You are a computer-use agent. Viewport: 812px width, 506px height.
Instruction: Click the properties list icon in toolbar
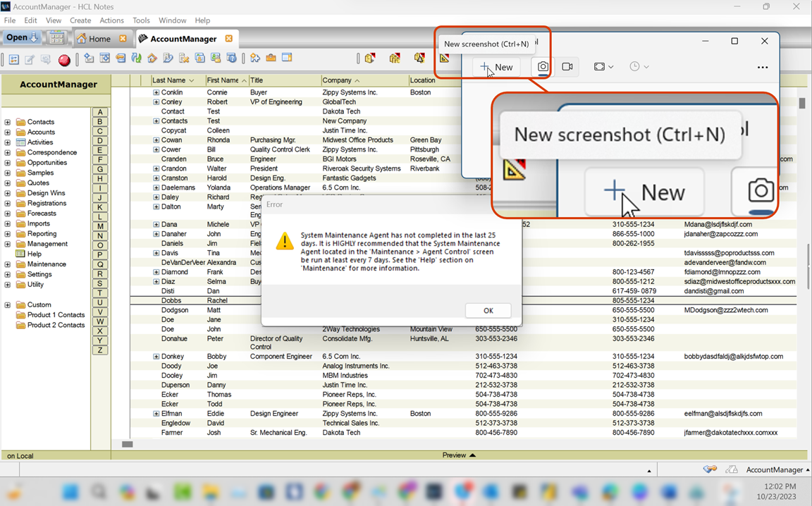(x=14, y=60)
